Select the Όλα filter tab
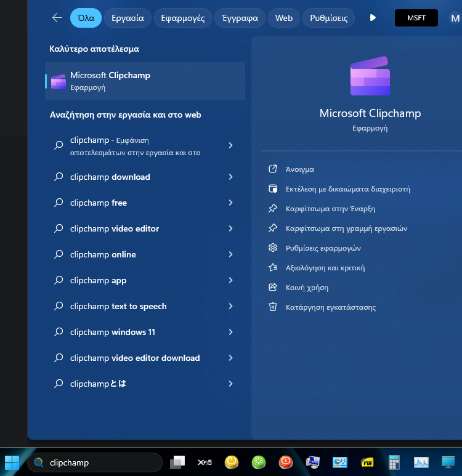This screenshot has width=462, height=476. click(86, 18)
